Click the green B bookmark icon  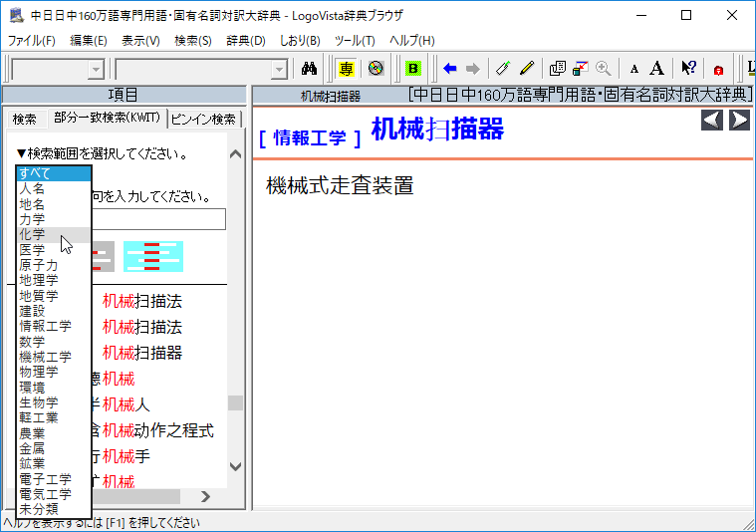tap(412, 69)
